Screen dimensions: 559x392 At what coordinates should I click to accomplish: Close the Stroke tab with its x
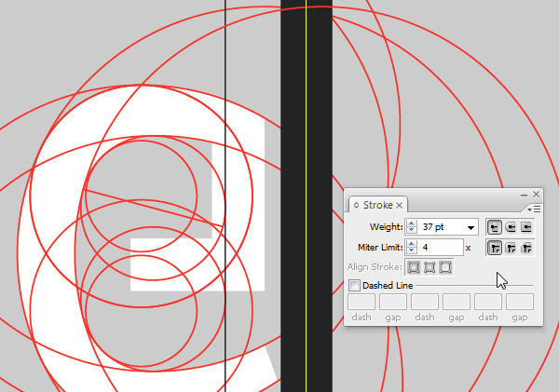click(400, 205)
